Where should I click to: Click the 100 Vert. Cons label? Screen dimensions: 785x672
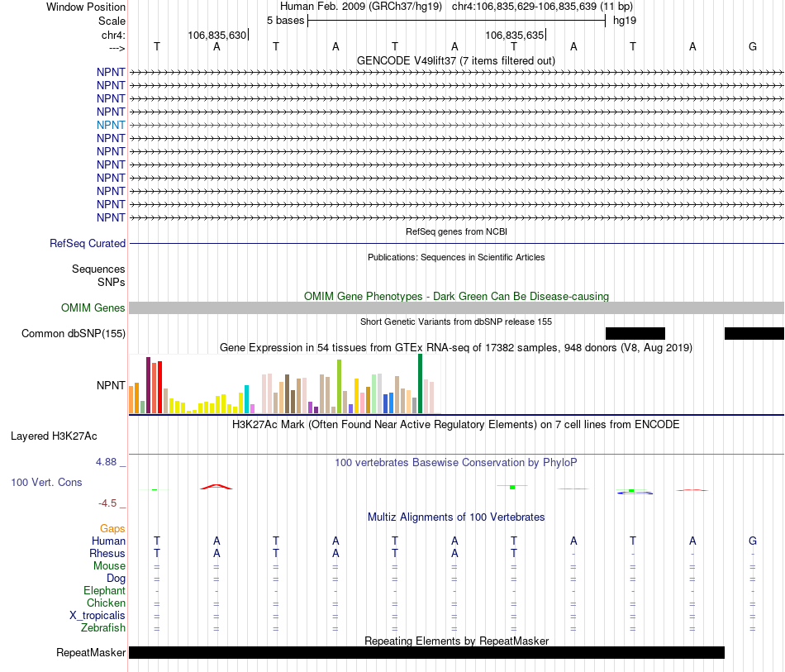click(46, 482)
